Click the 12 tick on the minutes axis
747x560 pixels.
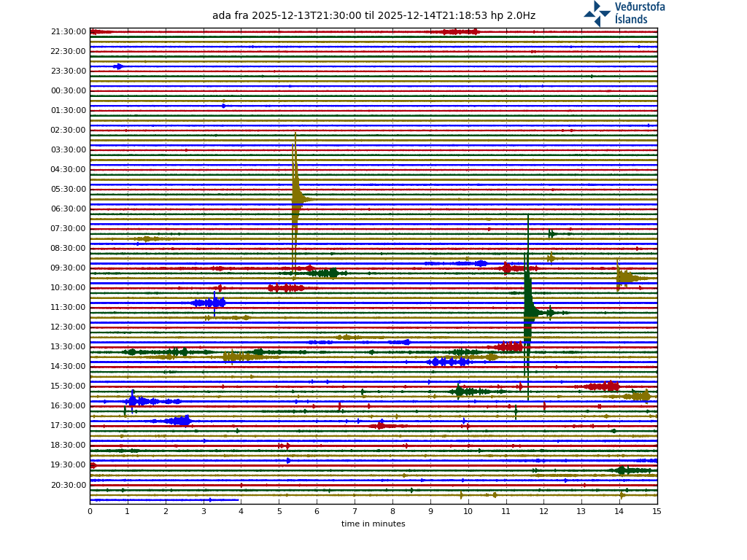click(x=543, y=511)
